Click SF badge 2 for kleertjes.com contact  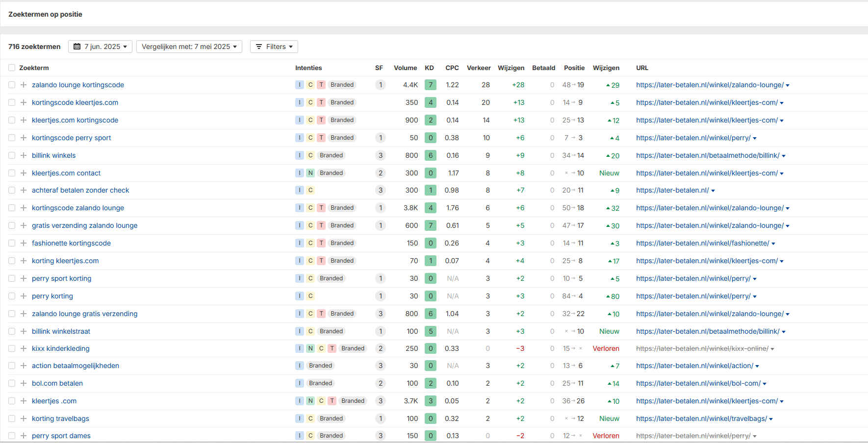(x=381, y=173)
